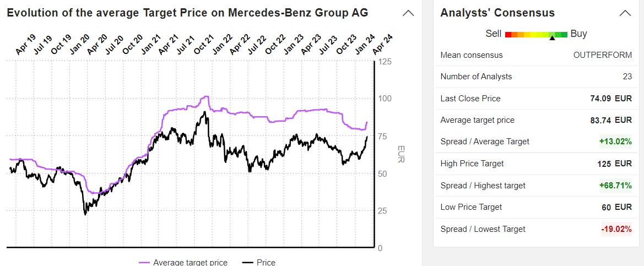Select the Mean consensus OUTPERFORM value
The width and height of the screenshot is (644, 266).
(x=603, y=55)
